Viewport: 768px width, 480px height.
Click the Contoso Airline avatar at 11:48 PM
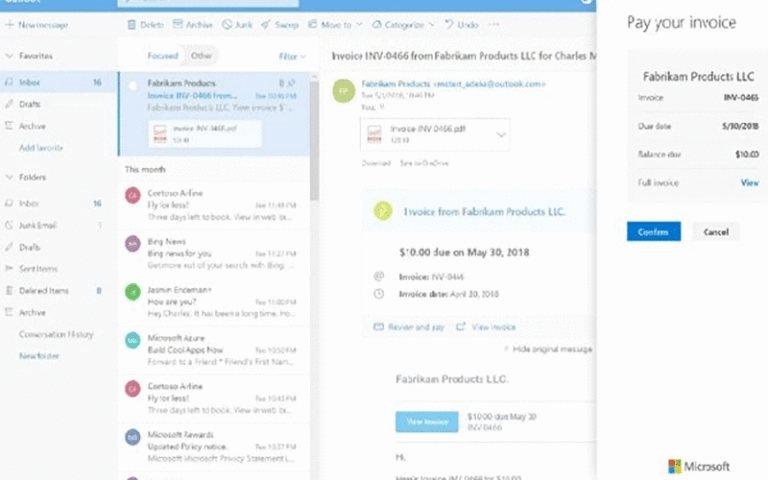click(133, 195)
